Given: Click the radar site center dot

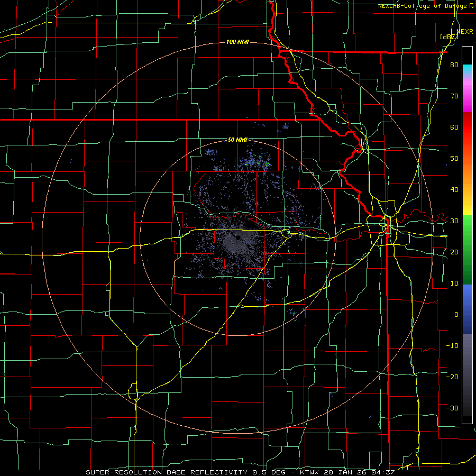Looking at the screenshot, I should tap(239, 237).
